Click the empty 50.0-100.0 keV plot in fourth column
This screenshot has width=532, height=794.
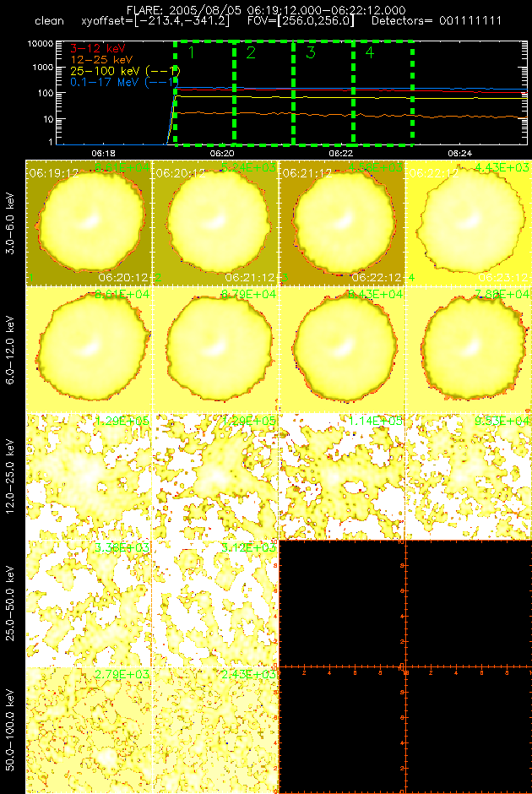[x=468, y=729]
